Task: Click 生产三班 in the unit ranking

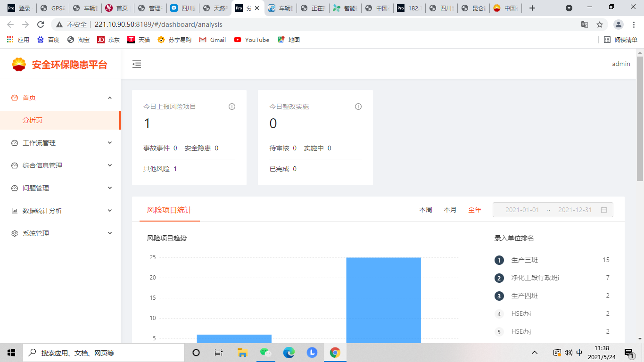Action: (525, 260)
